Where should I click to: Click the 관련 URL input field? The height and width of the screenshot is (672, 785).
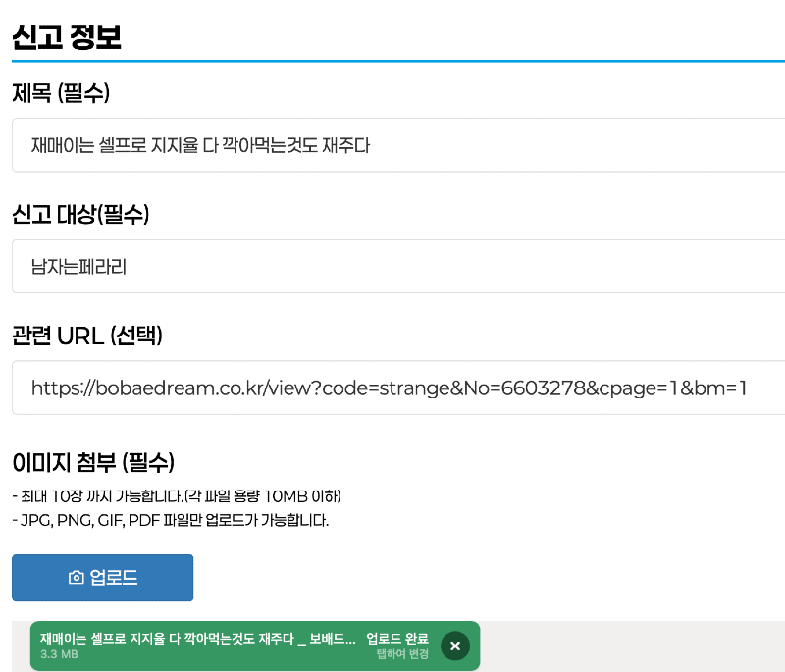(398, 388)
